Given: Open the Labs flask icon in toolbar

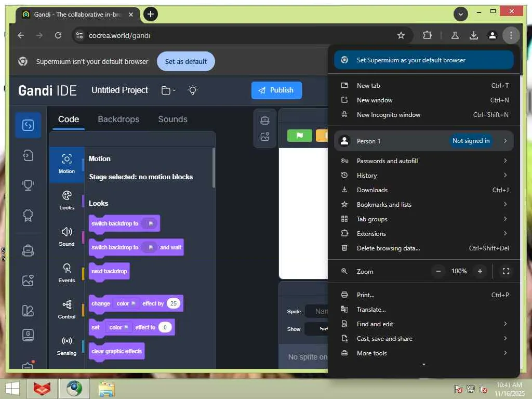Looking at the screenshot, I should (x=455, y=35).
